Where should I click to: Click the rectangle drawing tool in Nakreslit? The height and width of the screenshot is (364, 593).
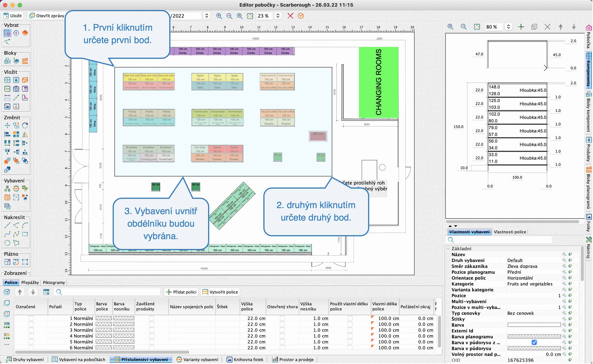pos(25,234)
